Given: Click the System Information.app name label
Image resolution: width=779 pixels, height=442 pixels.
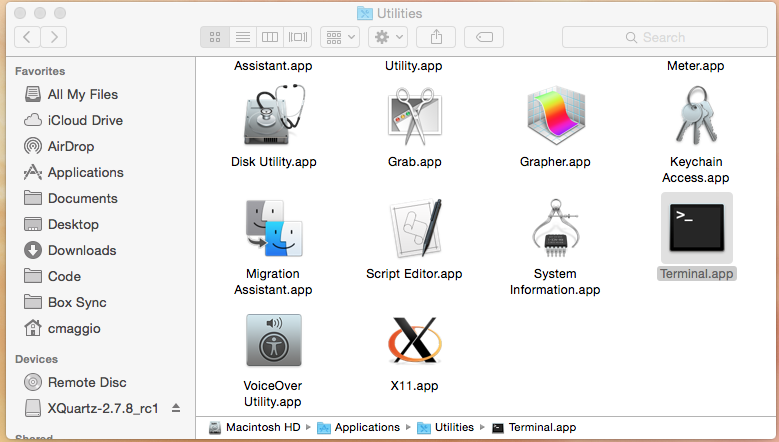Looking at the screenshot, I should click(555, 282).
